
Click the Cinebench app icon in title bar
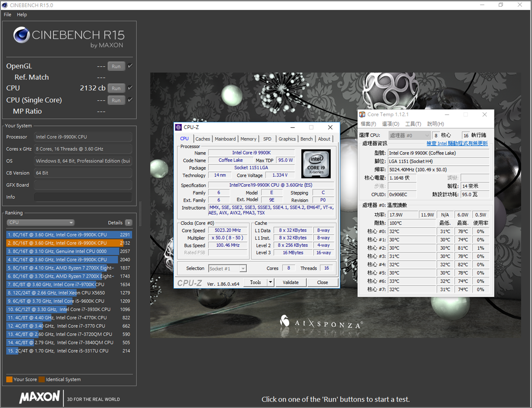[x=5, y=5]
